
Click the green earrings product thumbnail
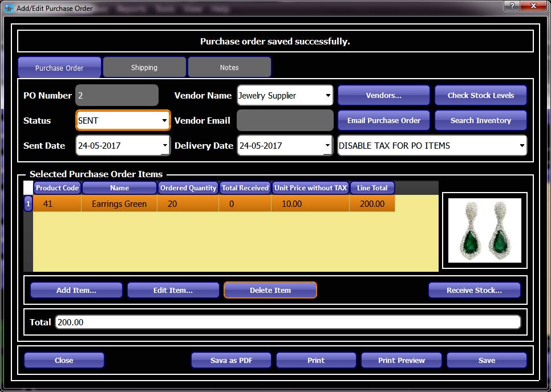coord(484,230)
